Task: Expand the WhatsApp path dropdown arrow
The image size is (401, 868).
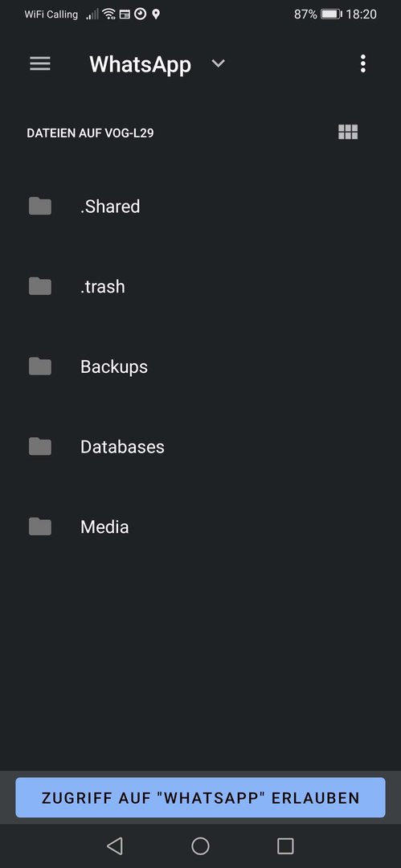Action: coord(219,63)
